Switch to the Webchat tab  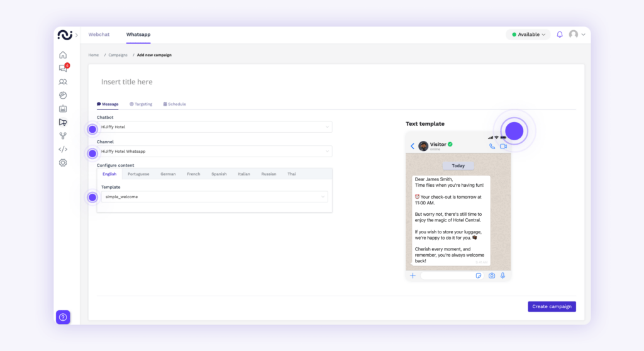click(98, 35)
